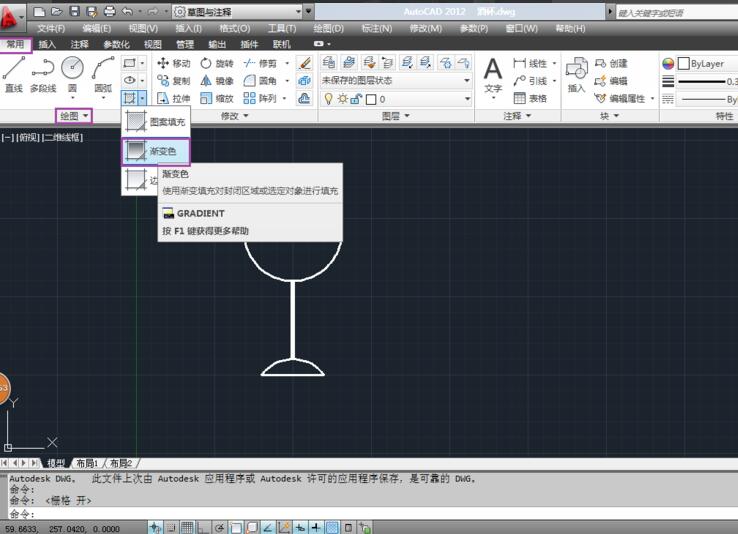
Task: Toggle layer 0 lock icon
Action: pyautogui.click(x=356, y=99)
